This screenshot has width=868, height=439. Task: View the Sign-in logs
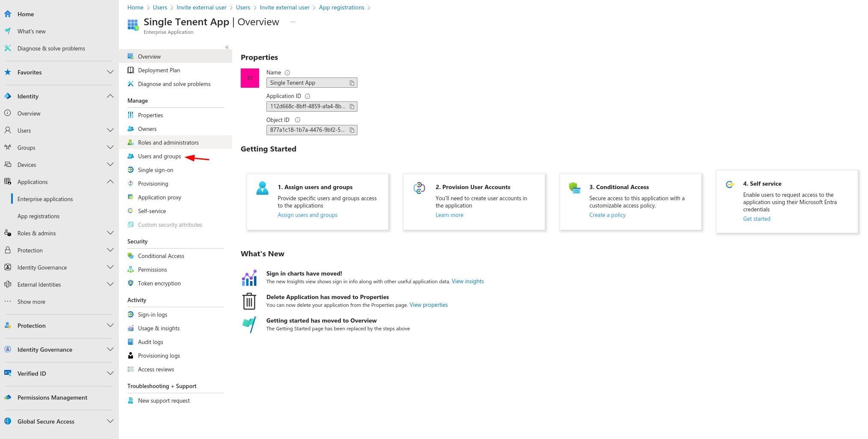click(x=153, y=314)
